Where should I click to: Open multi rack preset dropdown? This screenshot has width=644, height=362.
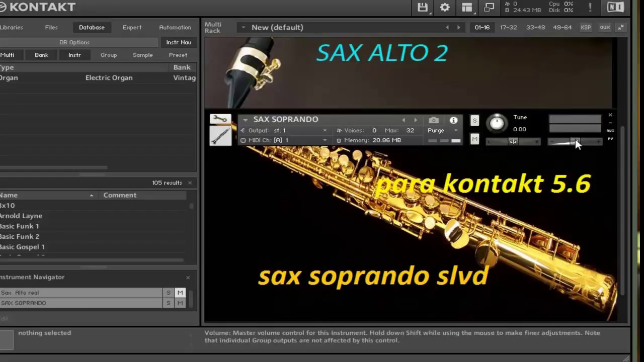(x=243, y=27)
